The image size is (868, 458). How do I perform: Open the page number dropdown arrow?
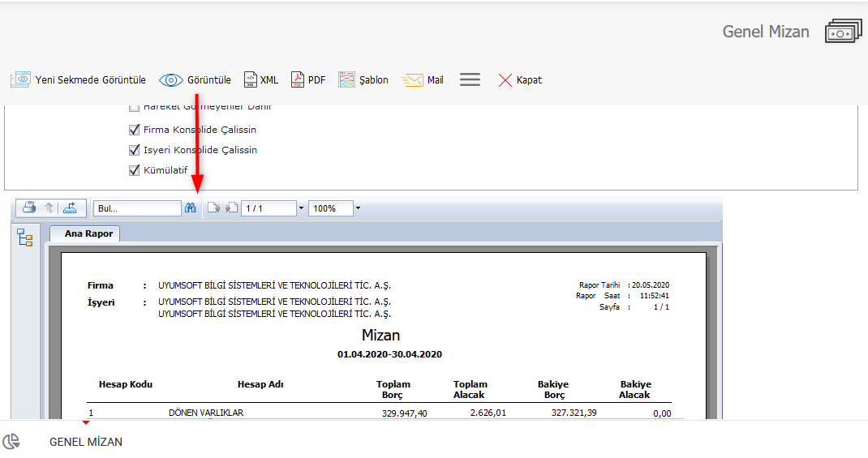(302, 208)
